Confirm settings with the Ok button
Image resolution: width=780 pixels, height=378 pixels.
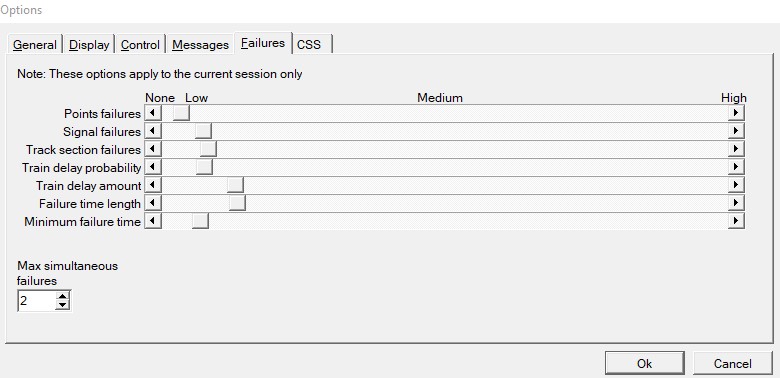click(644, 364)
